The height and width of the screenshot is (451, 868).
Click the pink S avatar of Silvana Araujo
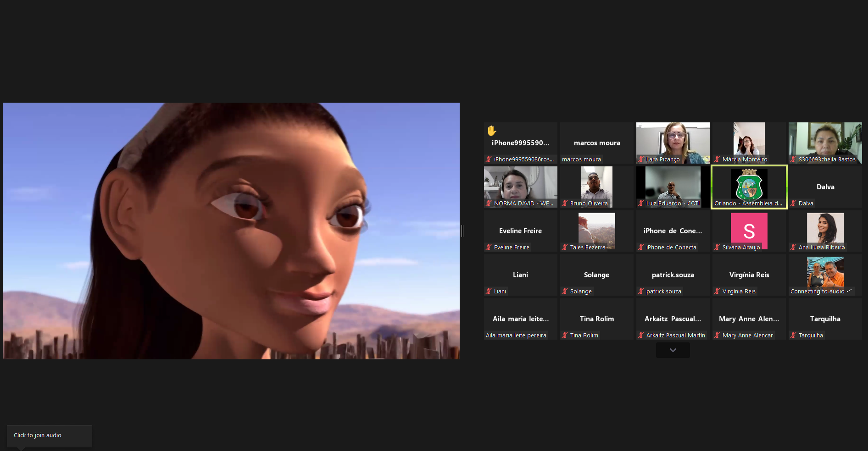[x=749, y=230]
